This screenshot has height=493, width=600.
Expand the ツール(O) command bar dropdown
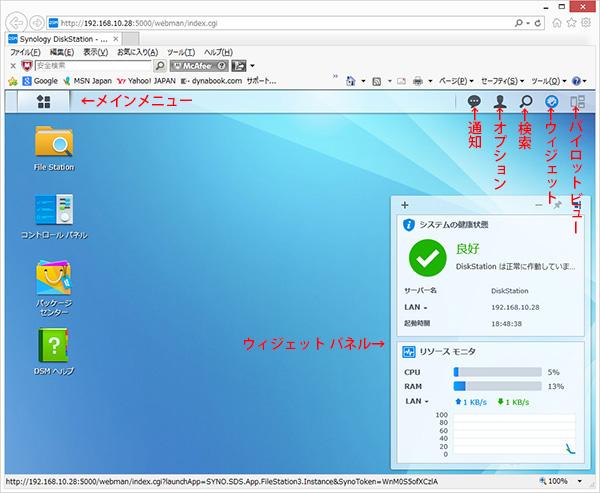(x=549, y=81)
